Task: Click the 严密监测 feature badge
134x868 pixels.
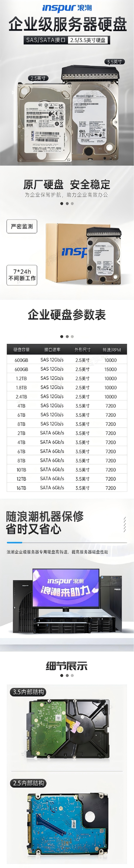Action: pyautogui.click(x=22, y=226)
